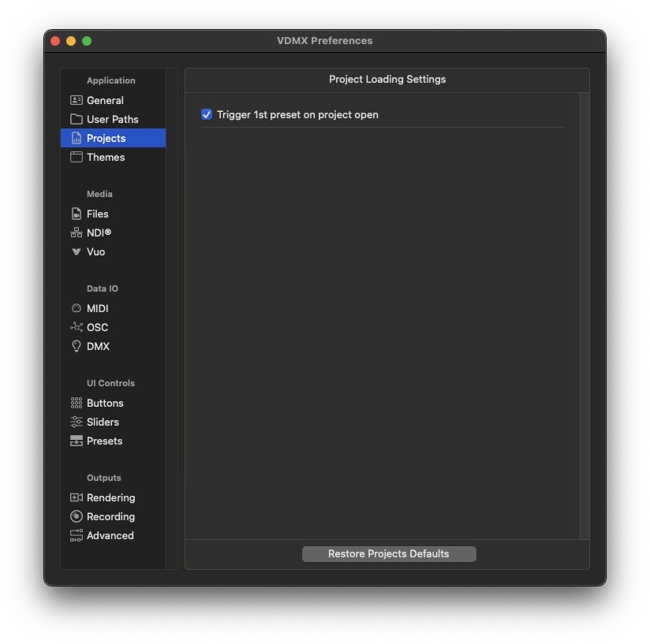Viewport: 650px width, 644px height.
Task: Uncheck Trigger 1st preset on project open
Action: [x=207, y=114]
